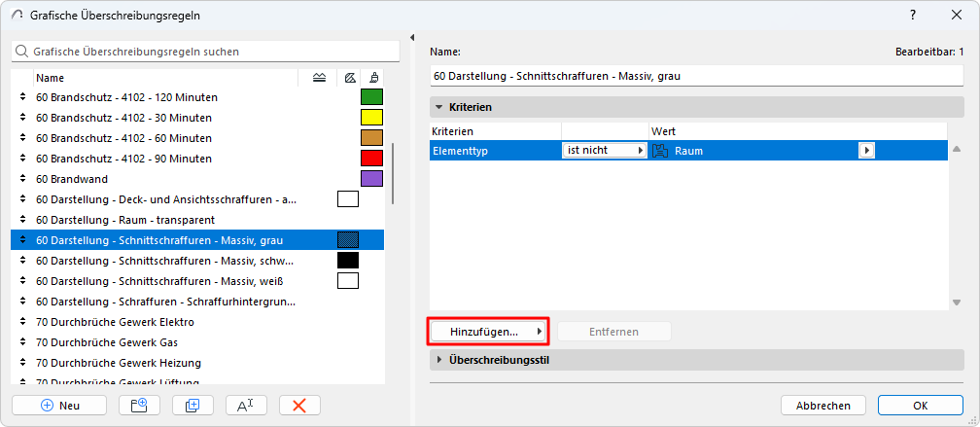Click the black swatch of Massiv, schw... rule

click(x=348, y=260)
